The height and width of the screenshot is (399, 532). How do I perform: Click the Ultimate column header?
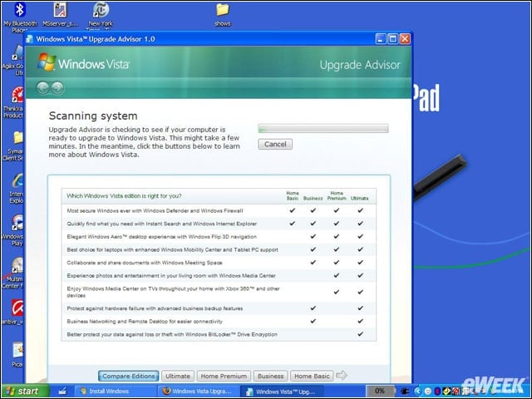coord(360,198)
